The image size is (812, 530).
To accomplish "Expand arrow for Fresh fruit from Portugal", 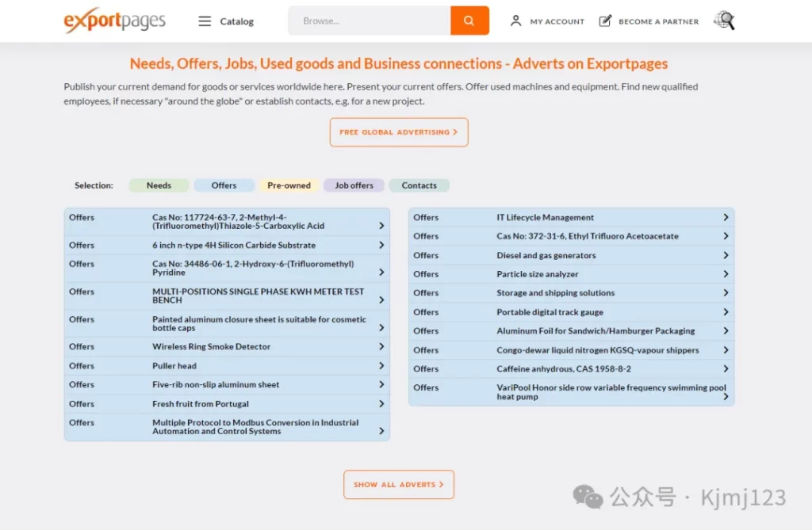I will pyautogui.click(x=381, y=404).
